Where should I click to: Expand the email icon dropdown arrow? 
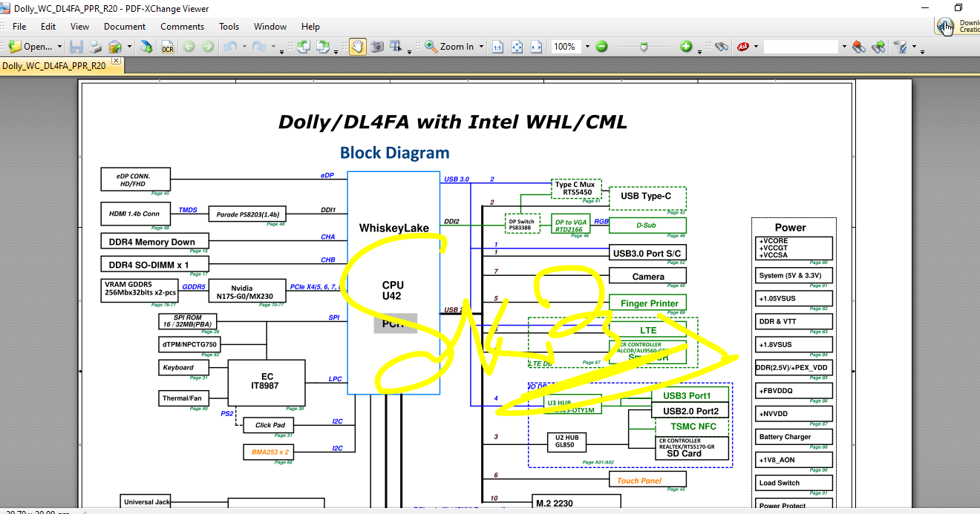(129, 46)
